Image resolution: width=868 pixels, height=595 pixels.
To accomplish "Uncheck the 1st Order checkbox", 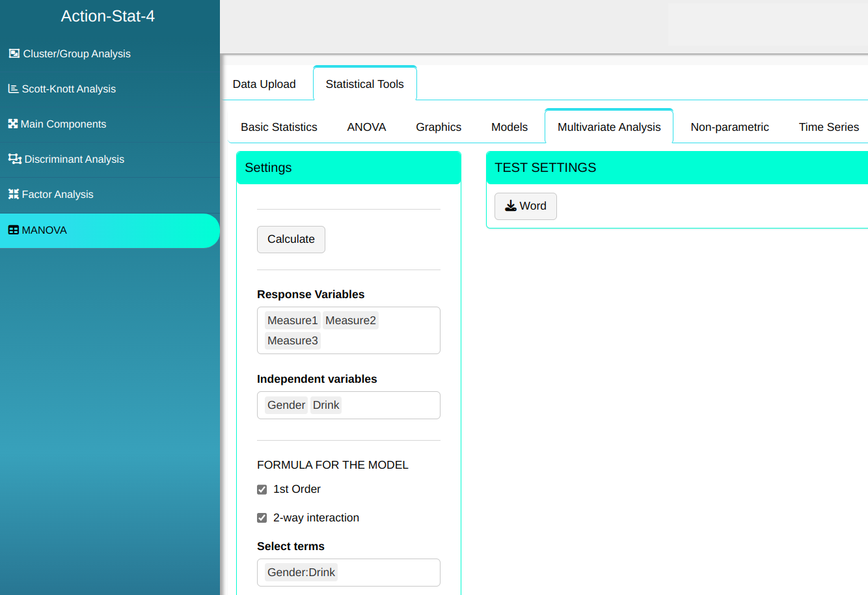I will pyautogui.click(x=262, y=490).
